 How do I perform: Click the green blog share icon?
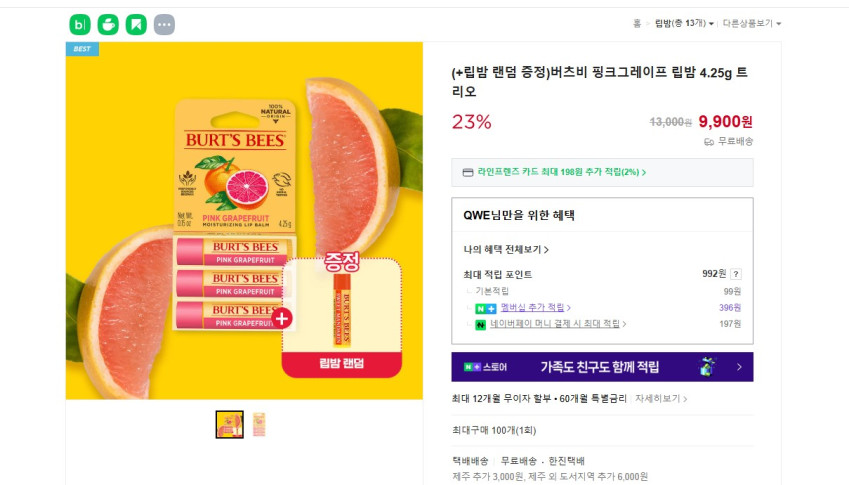pos(79,25)
